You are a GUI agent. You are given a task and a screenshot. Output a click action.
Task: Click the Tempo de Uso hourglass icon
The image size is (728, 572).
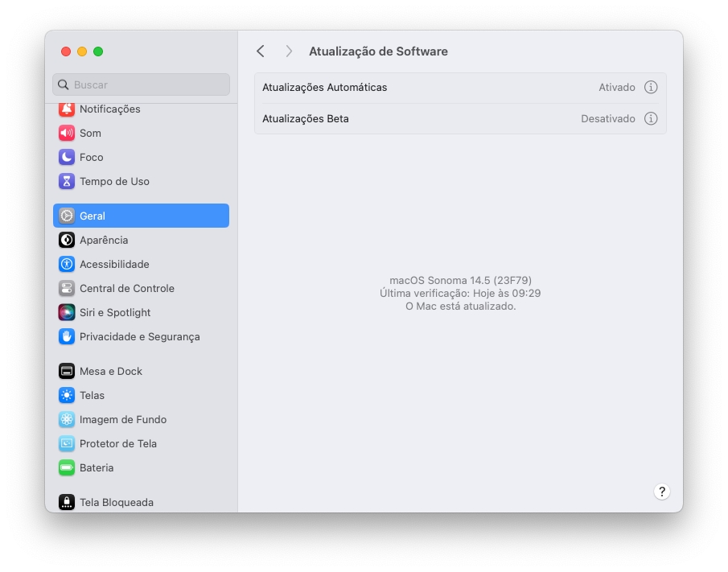67,182
